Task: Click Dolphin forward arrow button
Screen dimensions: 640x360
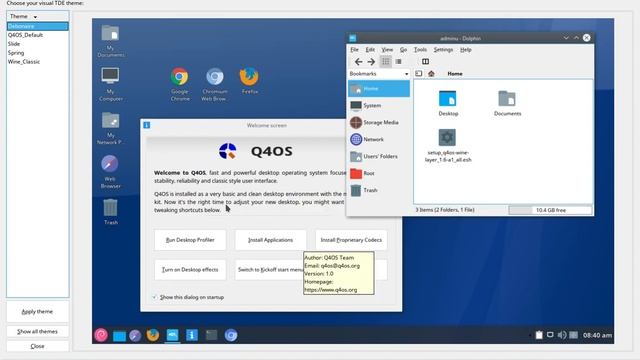Action: pyautogui.click(x=371, y=62)
